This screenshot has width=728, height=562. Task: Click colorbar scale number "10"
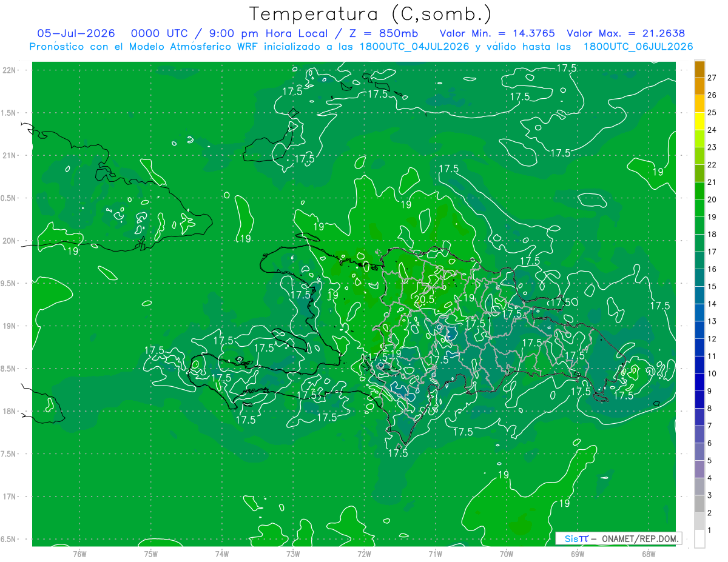(x=712, y=373)
